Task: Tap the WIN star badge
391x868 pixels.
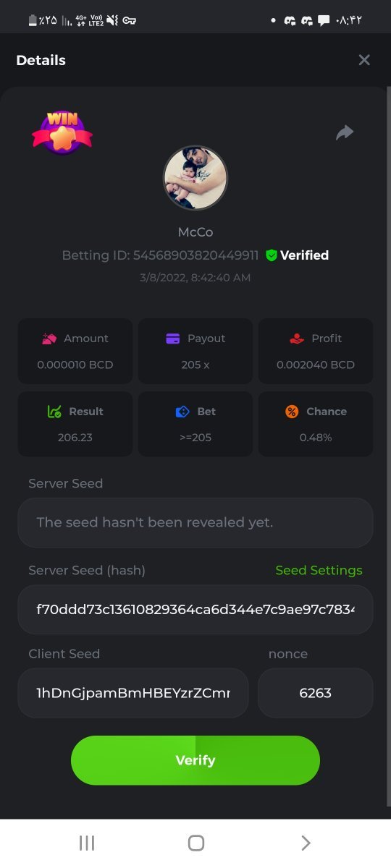Action: (62, 132)
